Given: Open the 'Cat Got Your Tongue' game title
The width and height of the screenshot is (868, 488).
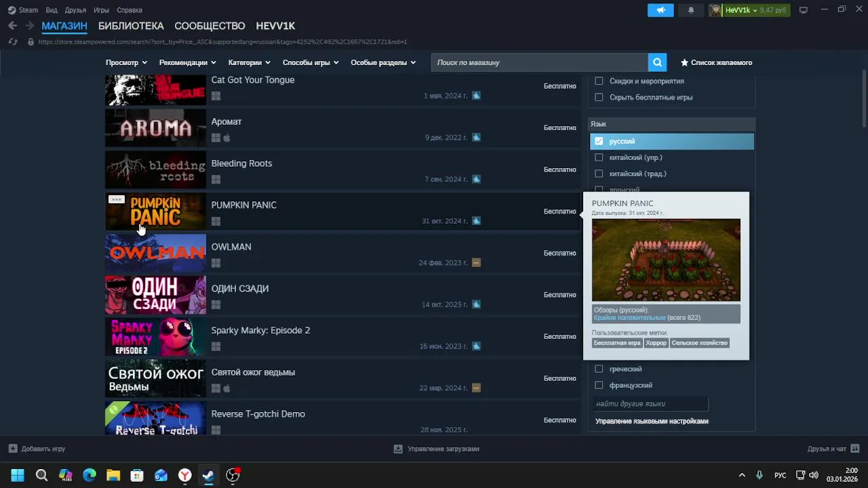Looking at the screenshot, I should pyautogui.click(x=253, y=80).
